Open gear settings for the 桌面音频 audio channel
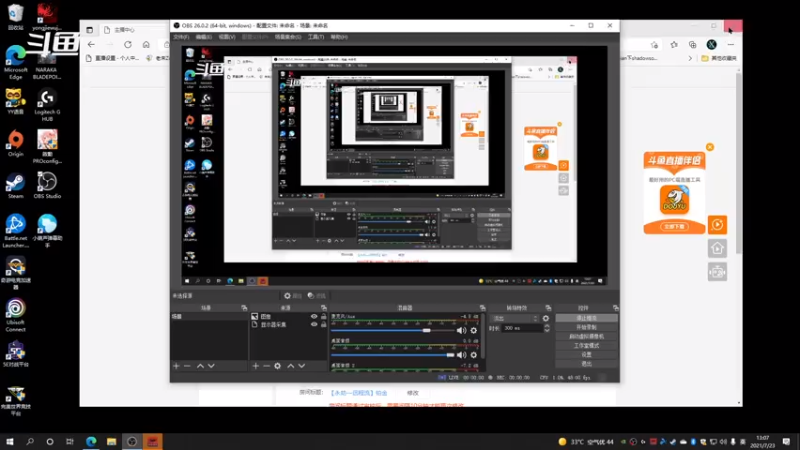The height and width of the screenshot is (450, 800). [x=473, y=355]
